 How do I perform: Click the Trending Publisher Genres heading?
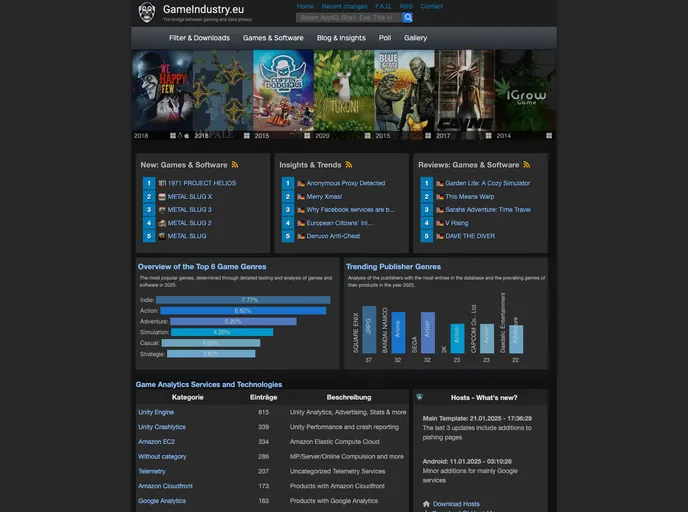point(393,266)
